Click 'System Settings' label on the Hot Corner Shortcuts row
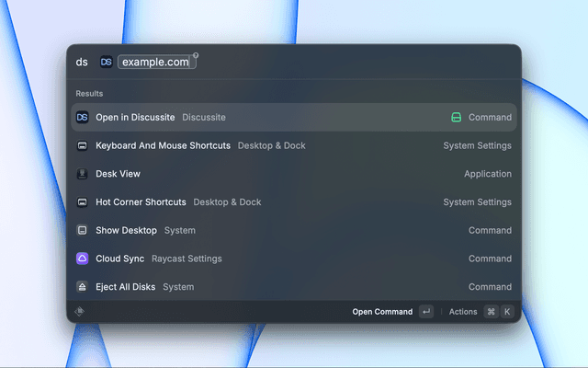 (477, 202)
